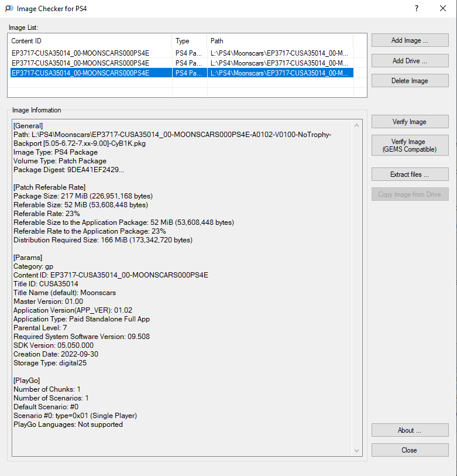Open the Extract files dialog
This screenshot has height=476, width=457.
click(410, 174)
